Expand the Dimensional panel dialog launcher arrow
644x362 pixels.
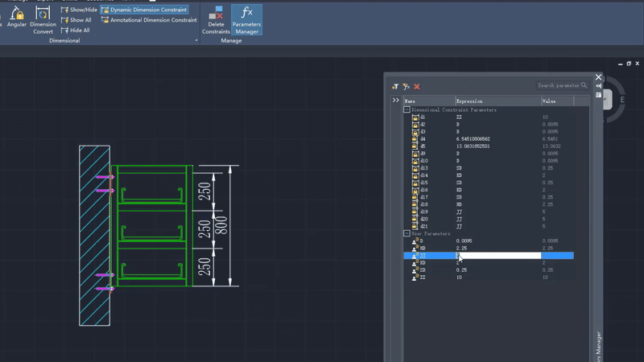(x=196, y=40)
